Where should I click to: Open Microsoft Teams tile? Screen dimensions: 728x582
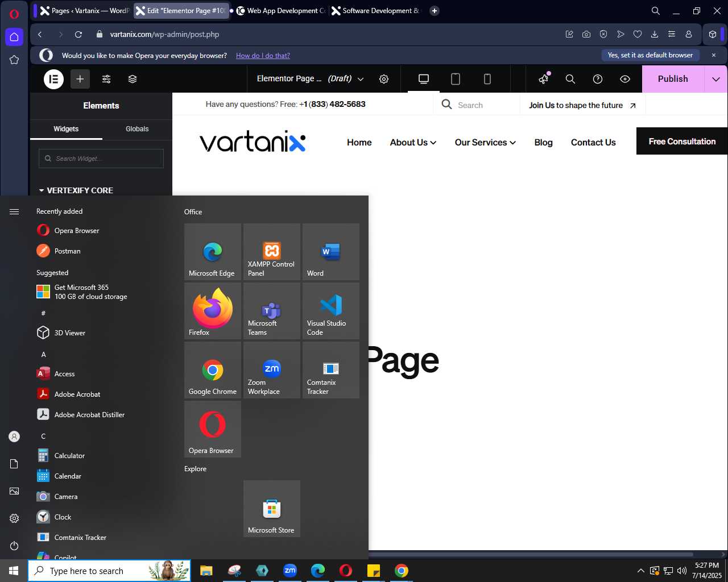(272, 311)
